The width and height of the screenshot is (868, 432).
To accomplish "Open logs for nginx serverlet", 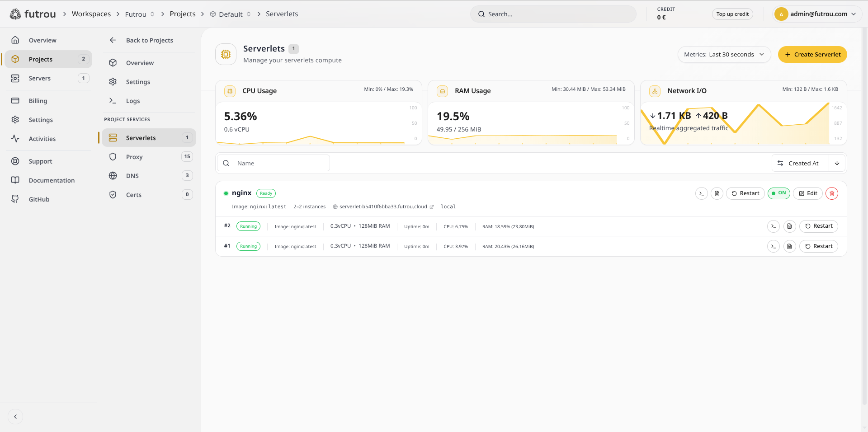I will [x=717, y=193].
